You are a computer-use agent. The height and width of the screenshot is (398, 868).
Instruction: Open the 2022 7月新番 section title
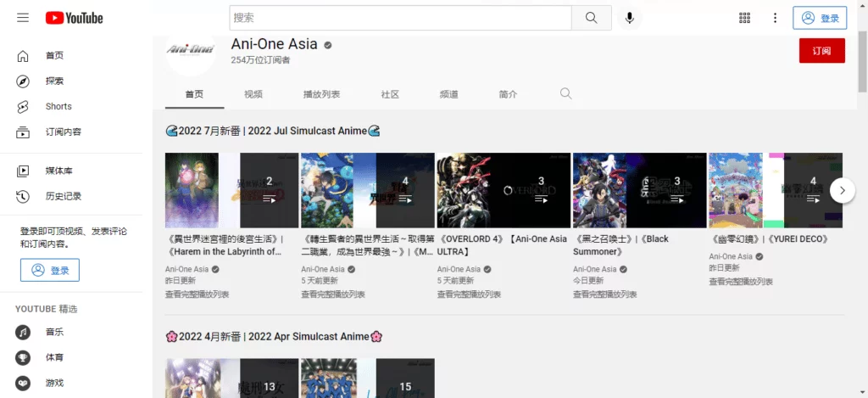point(273,132)
